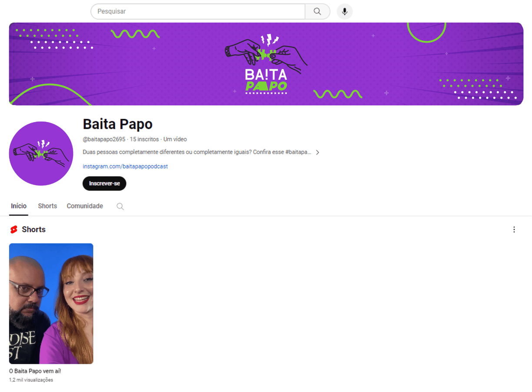Image resolution: width=532 pixels, height=392 pixels.
Task: Click the red Shorts logo icon
Action: point(14,230)
